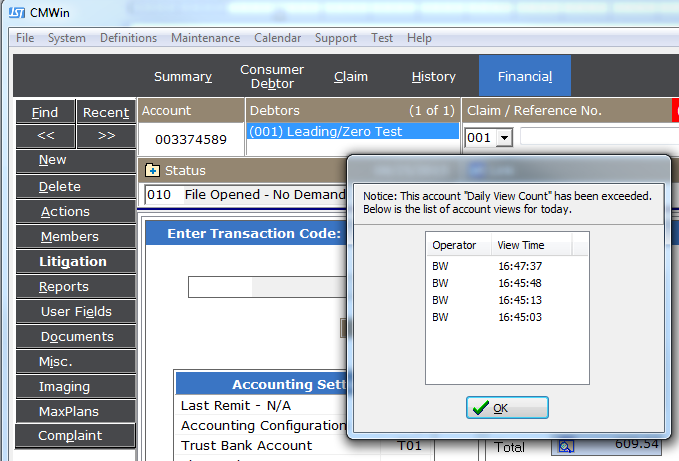Open the Maintenance menu
679x461 pixels.
(205, 38)
